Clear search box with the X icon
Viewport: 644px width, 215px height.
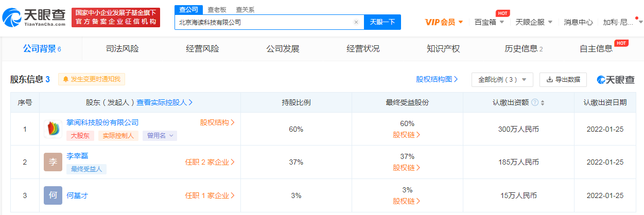click(356, 22)
